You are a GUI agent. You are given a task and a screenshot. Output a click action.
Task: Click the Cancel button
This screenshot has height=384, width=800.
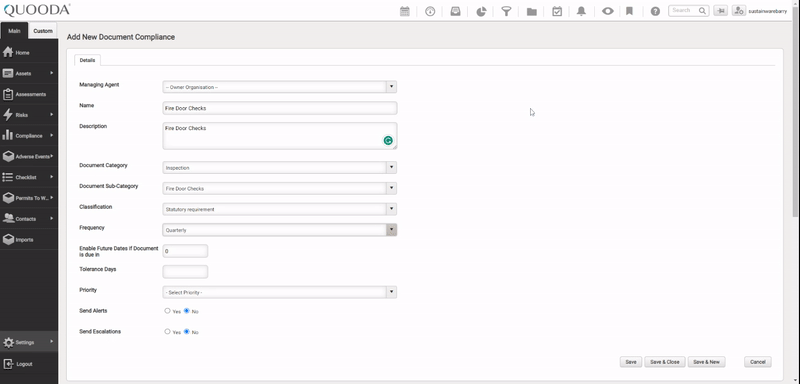pyautogui.click(x=758, y=362)
